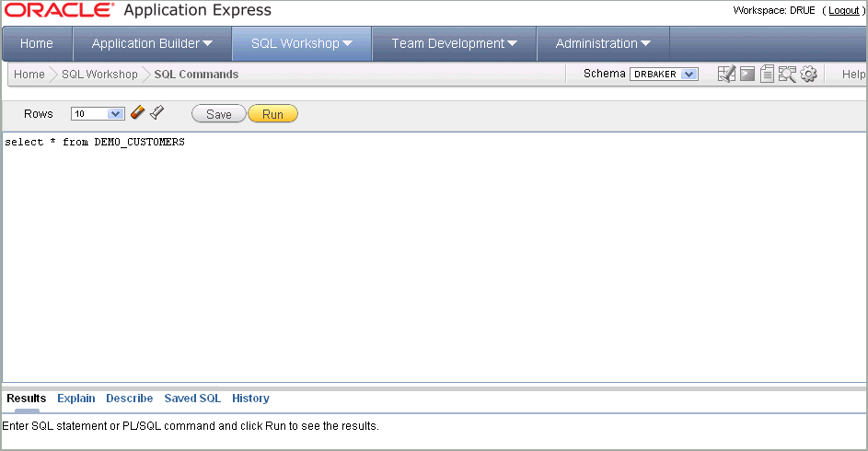The image size is (868, 451).
Task: Open the Saved SQL tab
Action: (x=192, y=399)
